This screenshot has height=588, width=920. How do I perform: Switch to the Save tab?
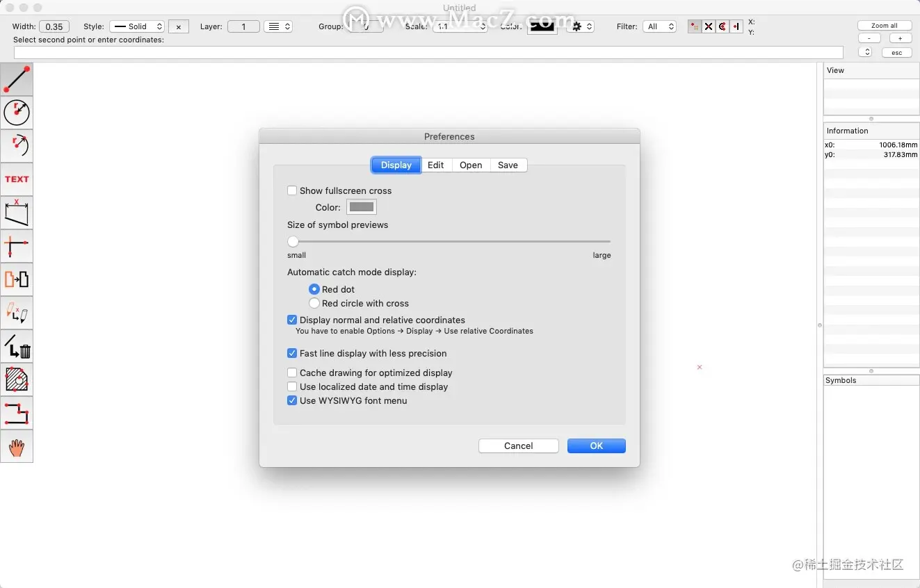click(508, 165)
